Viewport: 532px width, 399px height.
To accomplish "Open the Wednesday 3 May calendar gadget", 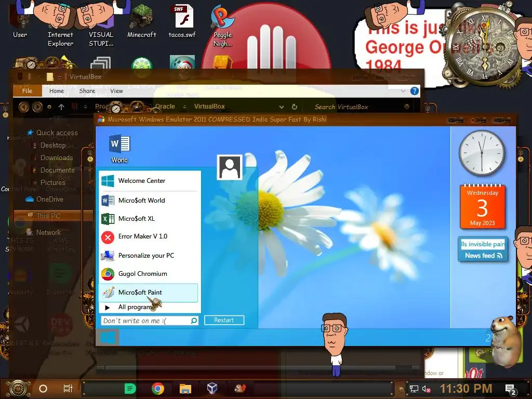I will point(483,206).
